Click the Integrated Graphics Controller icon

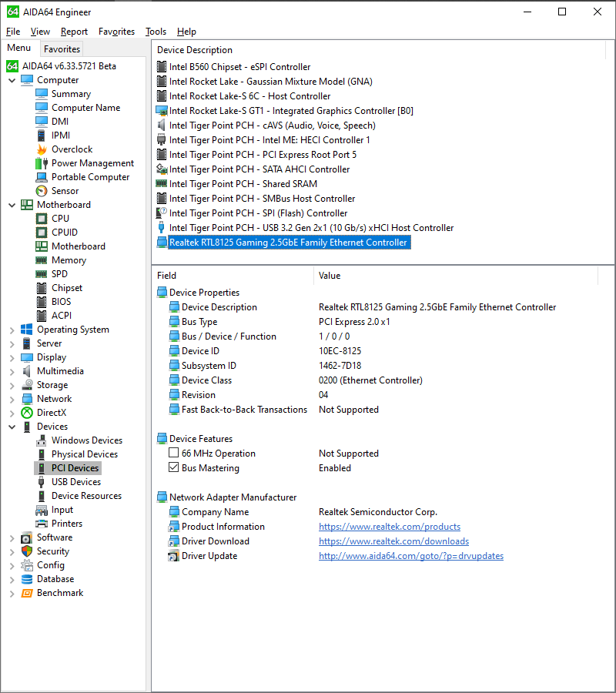coord(162,111)
